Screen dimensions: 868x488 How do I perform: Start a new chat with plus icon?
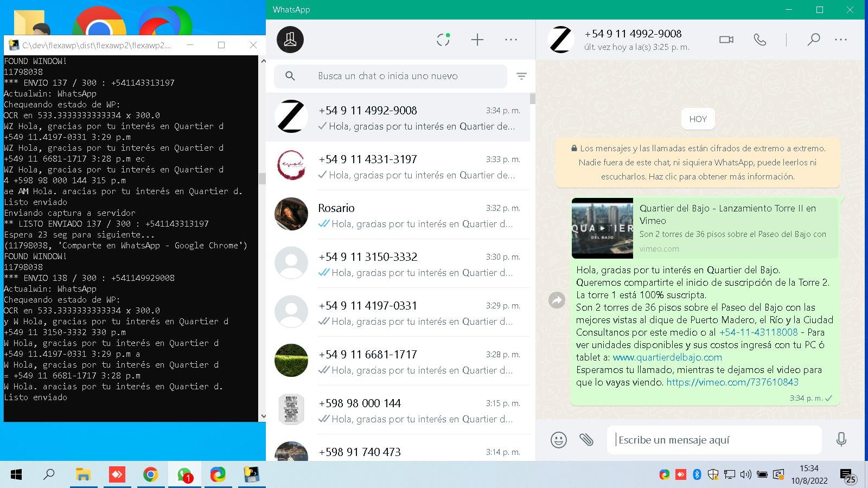(x=477, y=40)
